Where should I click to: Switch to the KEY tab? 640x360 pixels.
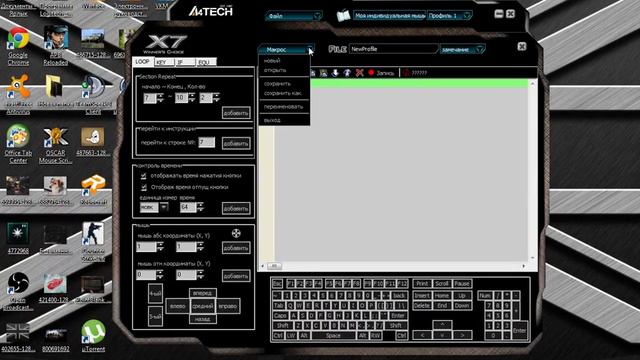point(164,62)
